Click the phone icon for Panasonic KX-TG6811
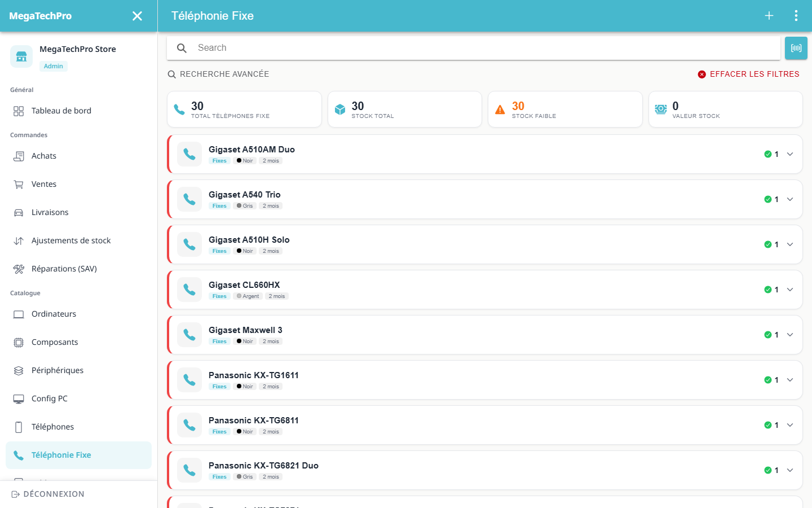The image size is (812, 508). pos(189,425)
